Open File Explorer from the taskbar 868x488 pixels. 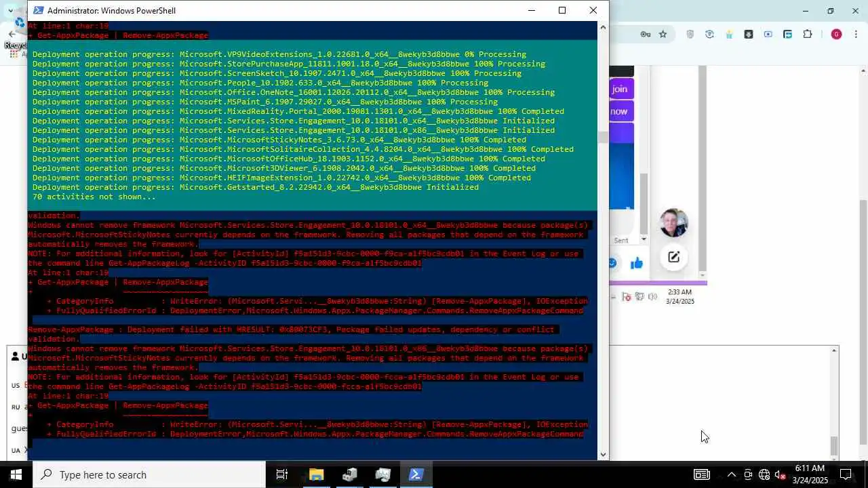click(x=316, y=474)
